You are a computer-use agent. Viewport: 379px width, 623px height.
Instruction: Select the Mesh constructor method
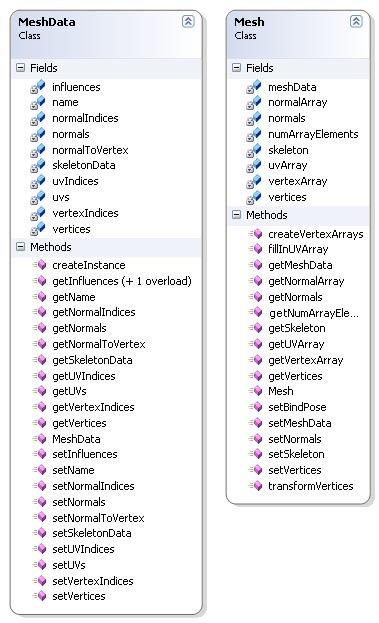280,391
